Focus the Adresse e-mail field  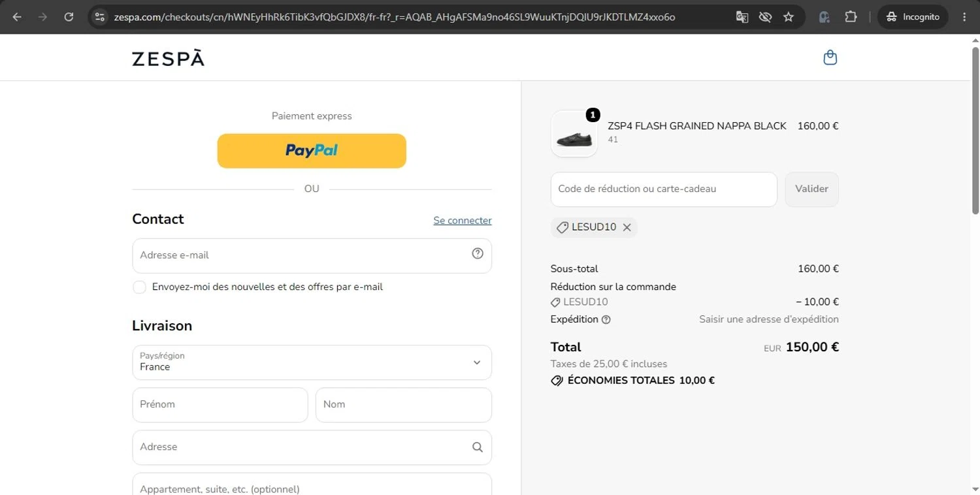[x=312, y=255]
